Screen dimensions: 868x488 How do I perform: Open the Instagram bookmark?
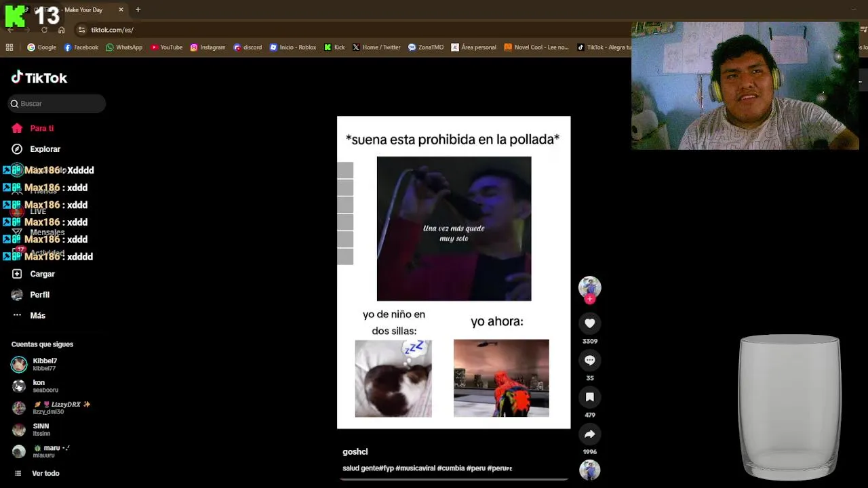pyautogui.click(x=208, y=47)
